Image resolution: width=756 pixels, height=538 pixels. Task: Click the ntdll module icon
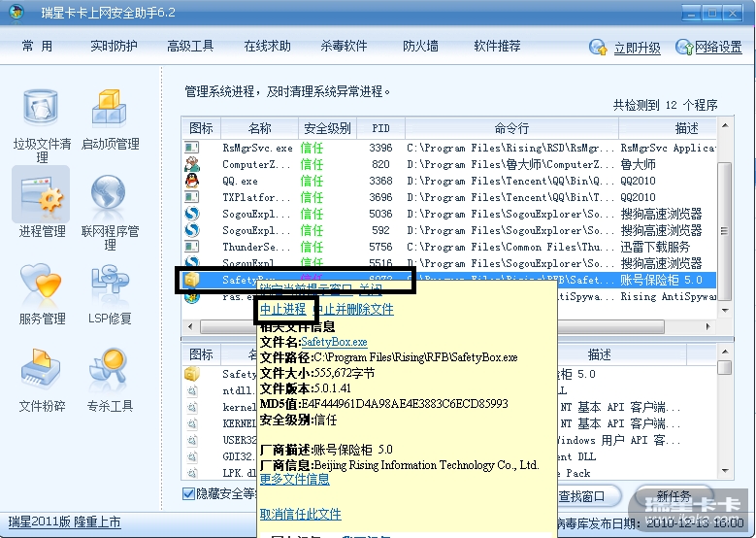pos(192,390)
